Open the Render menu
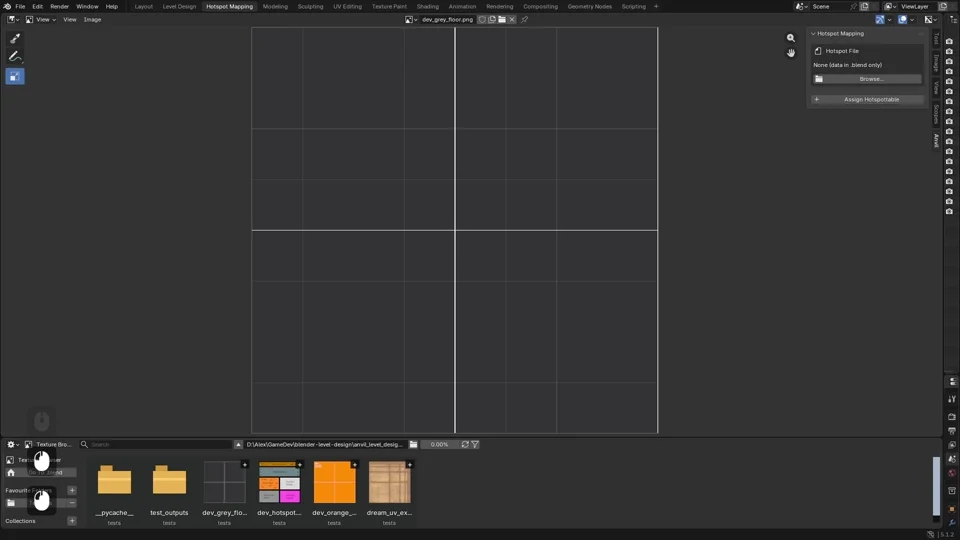 click(59, 6)
